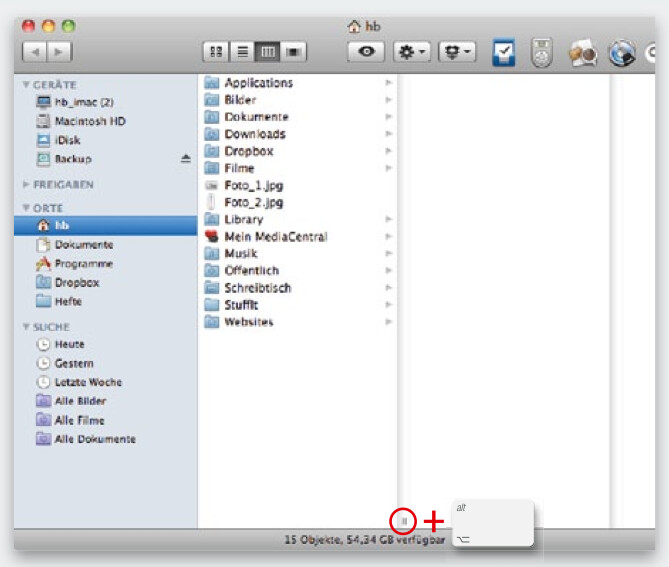Select column view button
Viewport: 669px width, 567px height.
click(268, 52)
